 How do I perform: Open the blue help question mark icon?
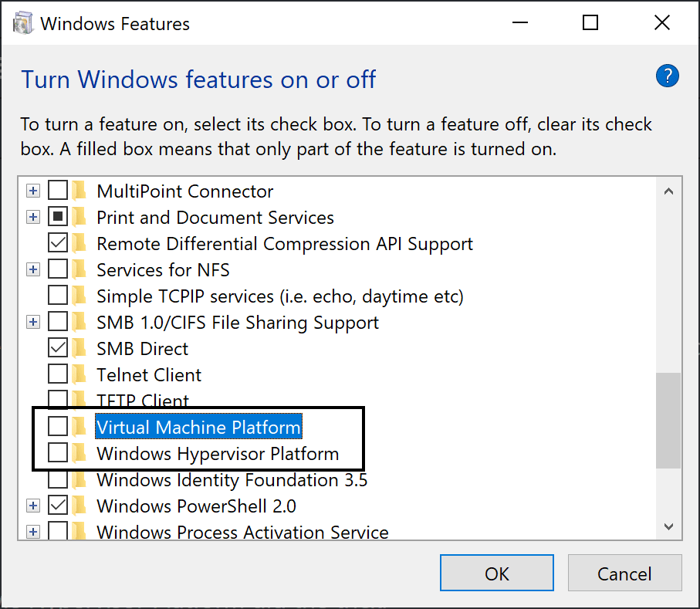pos(668,76)
